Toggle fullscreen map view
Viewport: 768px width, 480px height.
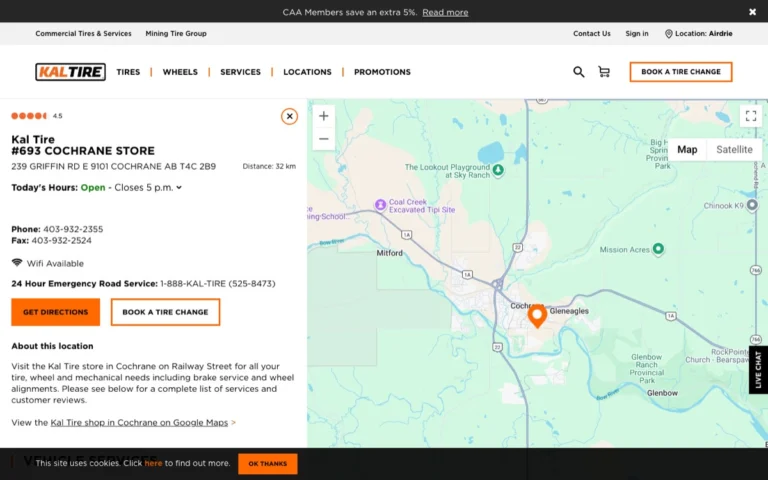(751, 116)
